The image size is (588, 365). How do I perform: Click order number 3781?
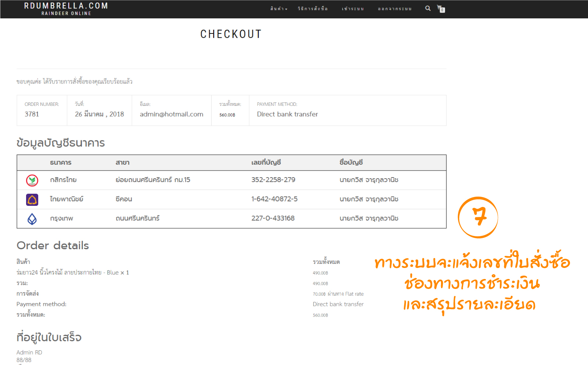click(32, 114)
